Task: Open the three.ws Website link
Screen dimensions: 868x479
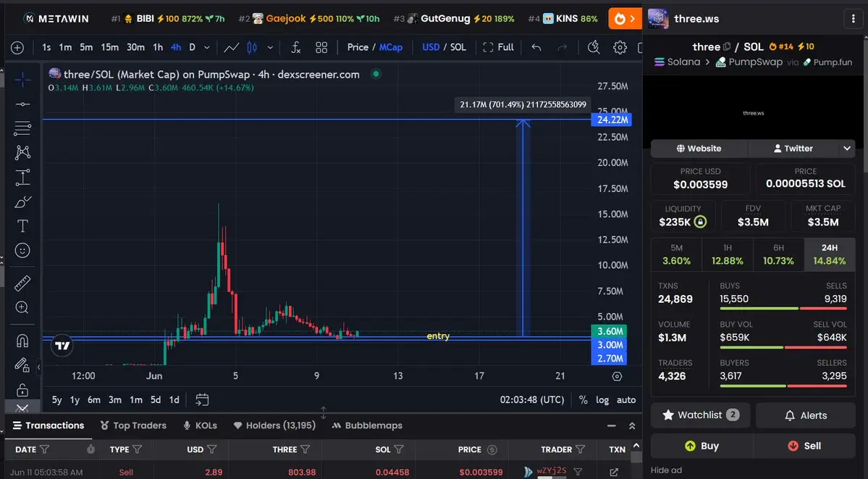Action: point(699,149)
